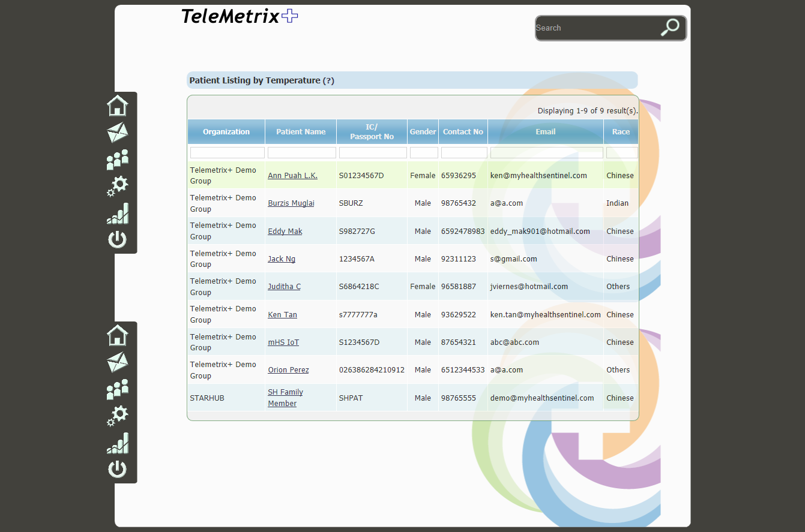
Task: Click the Gender column header
Action: [423, 132]
